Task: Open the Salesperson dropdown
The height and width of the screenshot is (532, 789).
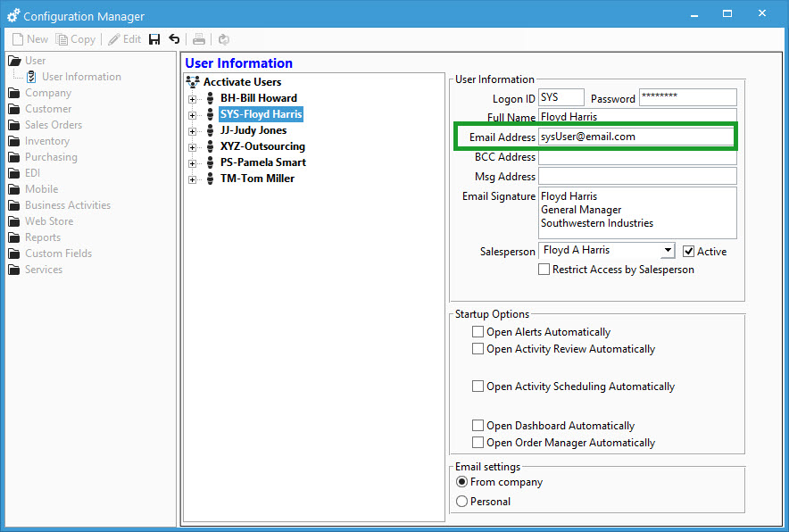Action: (668, 251)
